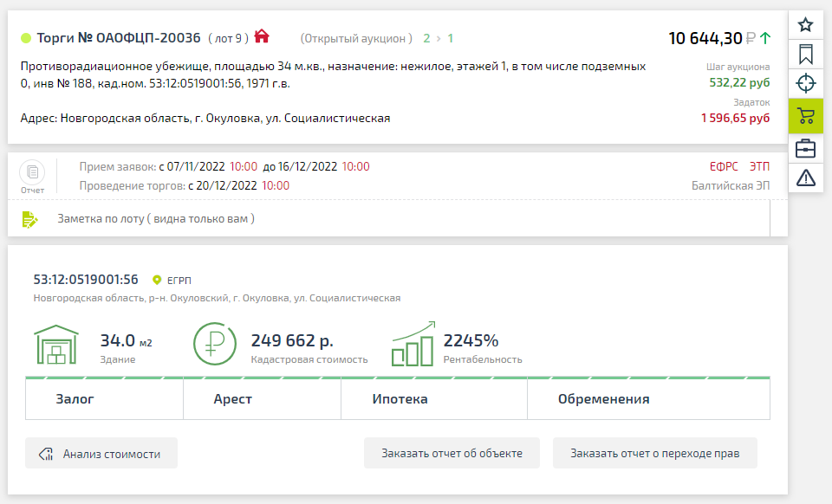The image size is (832, 504).
Task: Open the briefcase portfolio icon in the sidebar
Action: pyautogui.click(x=805, y=147)
